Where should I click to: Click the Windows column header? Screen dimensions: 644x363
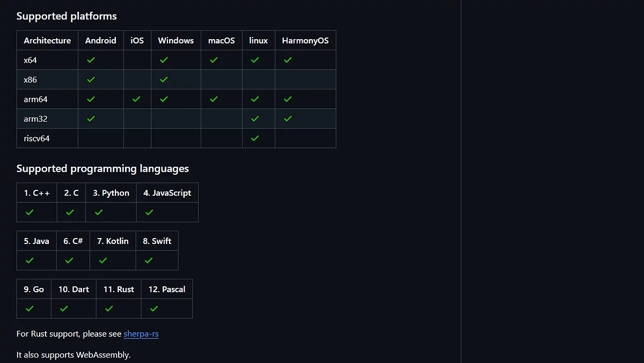click(x=175, y=40)
